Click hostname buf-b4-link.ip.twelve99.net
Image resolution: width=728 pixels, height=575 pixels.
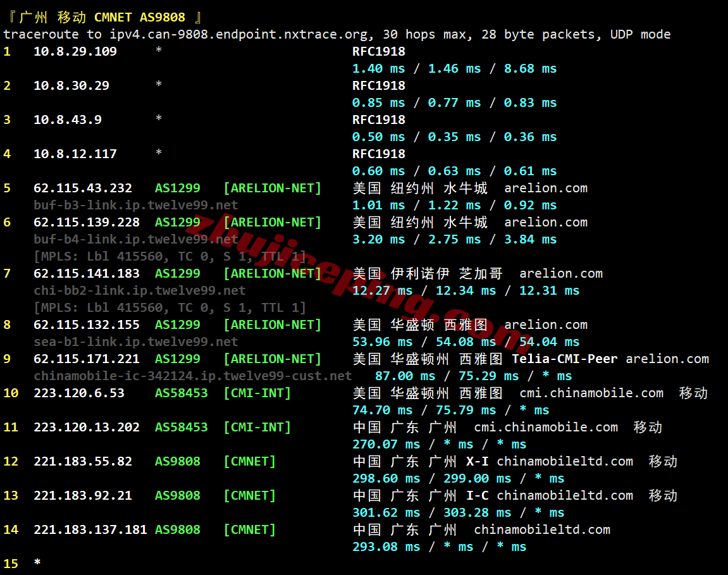pyautogui.click(x=135, y=239)
